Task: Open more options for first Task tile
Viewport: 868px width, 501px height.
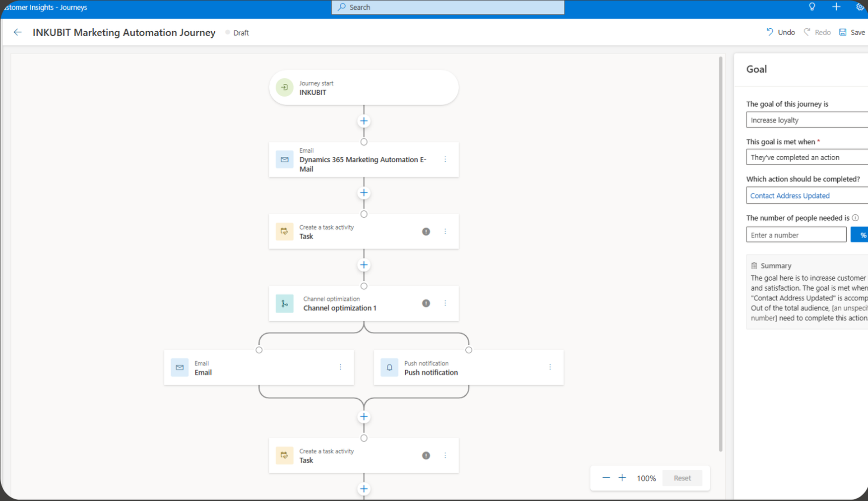Action: pos(445,232)
